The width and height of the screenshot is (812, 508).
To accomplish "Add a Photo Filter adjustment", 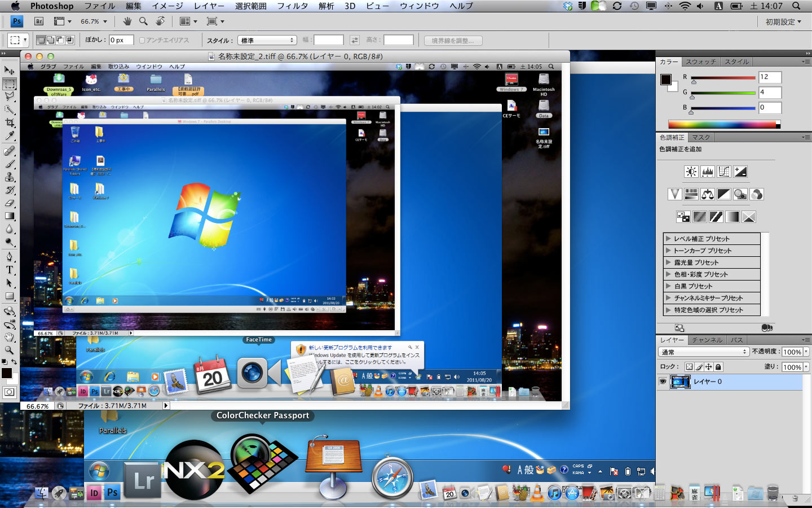I will 740,194.
